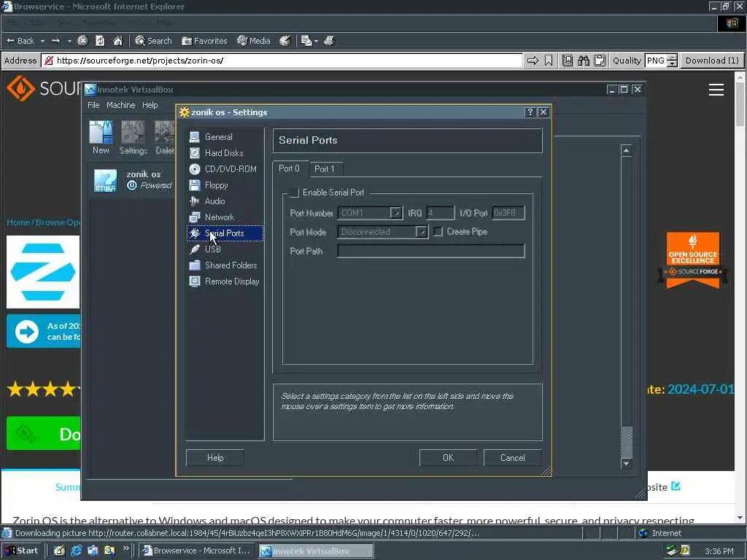Image resolution: width=747 pixels, height=560 pixels.
Task: Open the Favorites toolbar button
Action: (204, 41)
